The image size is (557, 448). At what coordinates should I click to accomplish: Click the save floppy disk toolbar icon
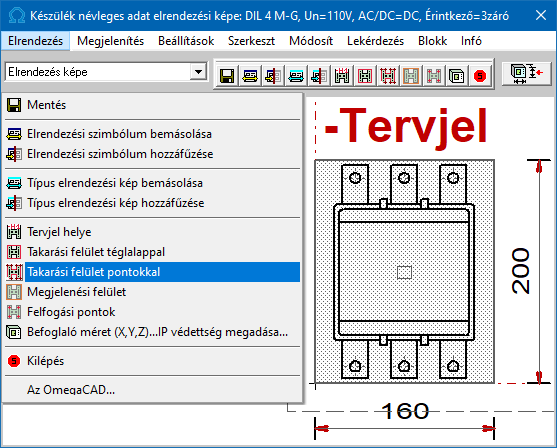click(227, 76)
